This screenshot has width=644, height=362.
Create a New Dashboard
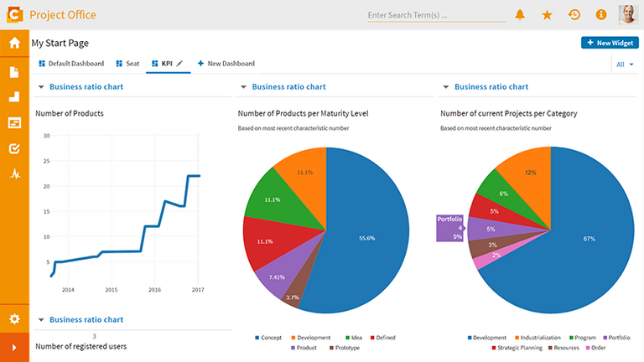click(x=226, y=64)
